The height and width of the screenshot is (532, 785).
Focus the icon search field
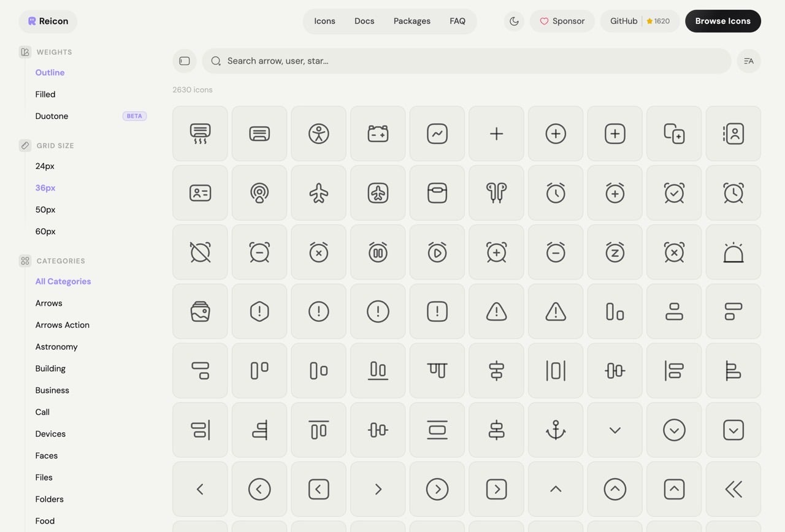[x=467, y=61]
